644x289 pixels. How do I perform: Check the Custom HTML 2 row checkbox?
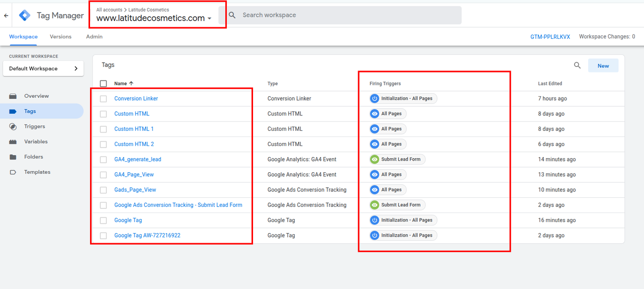click(103, 144)
